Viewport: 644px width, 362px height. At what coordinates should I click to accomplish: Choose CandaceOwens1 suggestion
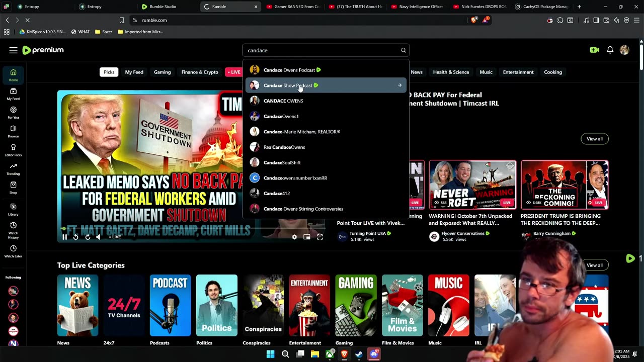pos(326,116)
